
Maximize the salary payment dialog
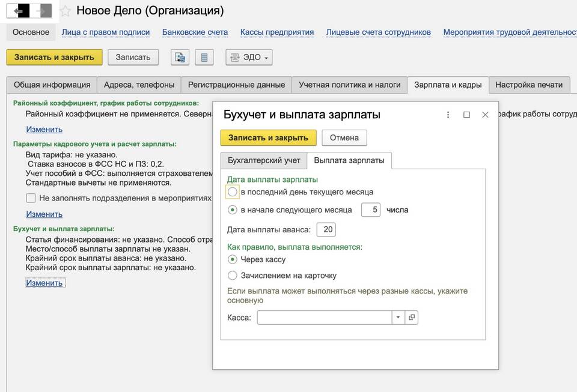(466, 115)
